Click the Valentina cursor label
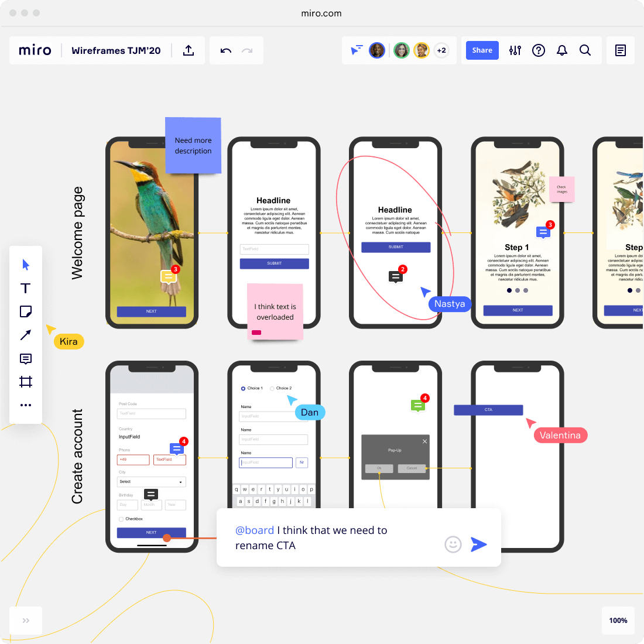 click(x=560, y=436)
